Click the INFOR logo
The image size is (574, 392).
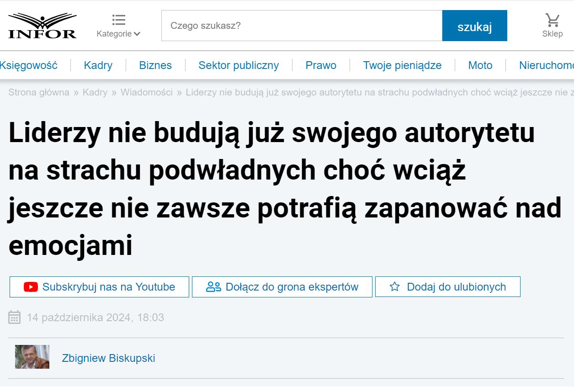pyautogui.click(x=42, y=26)
